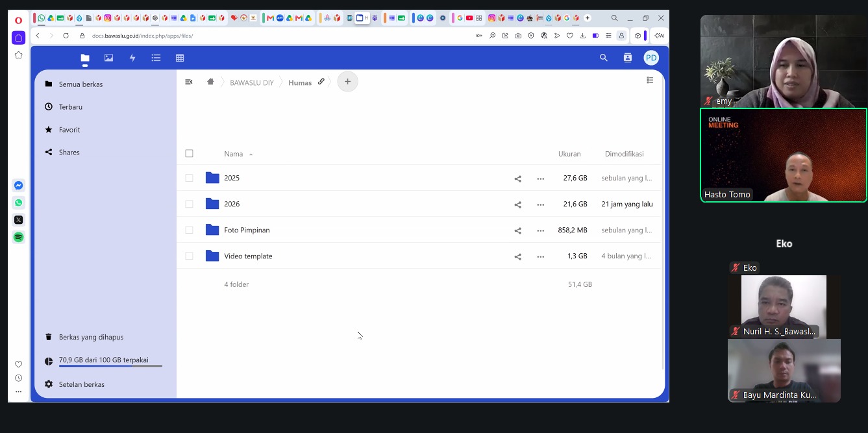Open the Photos app icon in header
This screenshot has width=868, height=433.
pyautogui.click(x=108, y=58)
